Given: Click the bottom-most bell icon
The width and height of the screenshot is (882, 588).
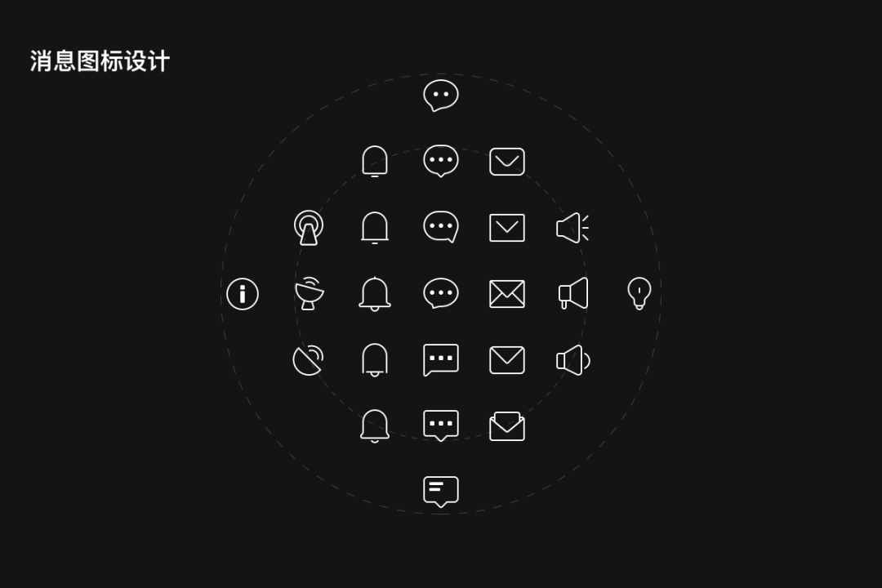Looking at the screenshot, I should [375, 426].
